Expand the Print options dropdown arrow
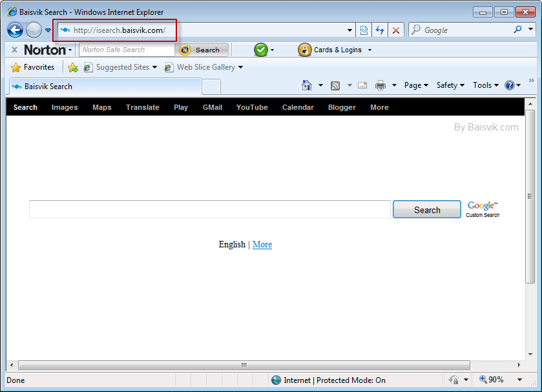 coord(394,85)
